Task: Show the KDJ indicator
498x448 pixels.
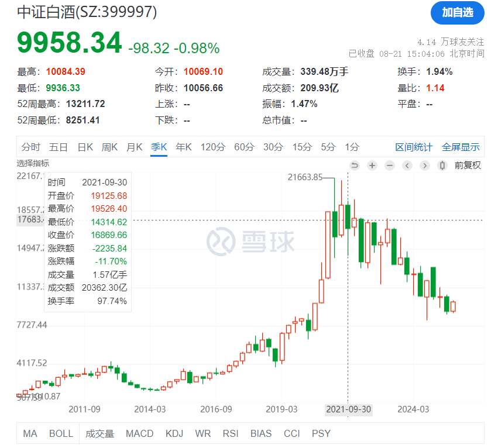Action: click(174, 433)
